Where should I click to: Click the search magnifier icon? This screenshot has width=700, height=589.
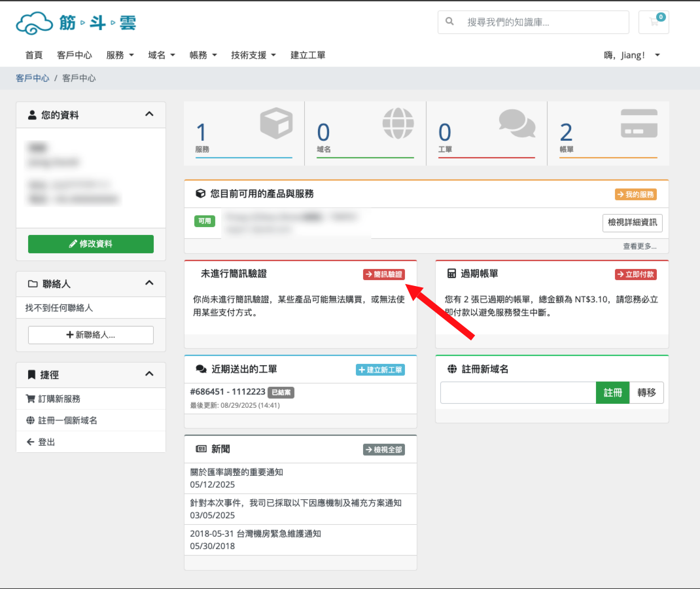pyautogui.click(x=449, y=22)
